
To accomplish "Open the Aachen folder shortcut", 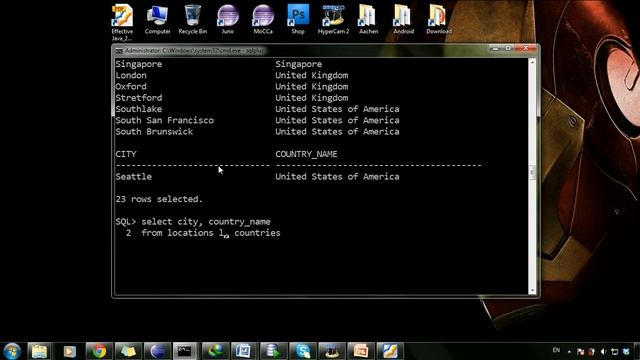I will (x=368, y=20).
